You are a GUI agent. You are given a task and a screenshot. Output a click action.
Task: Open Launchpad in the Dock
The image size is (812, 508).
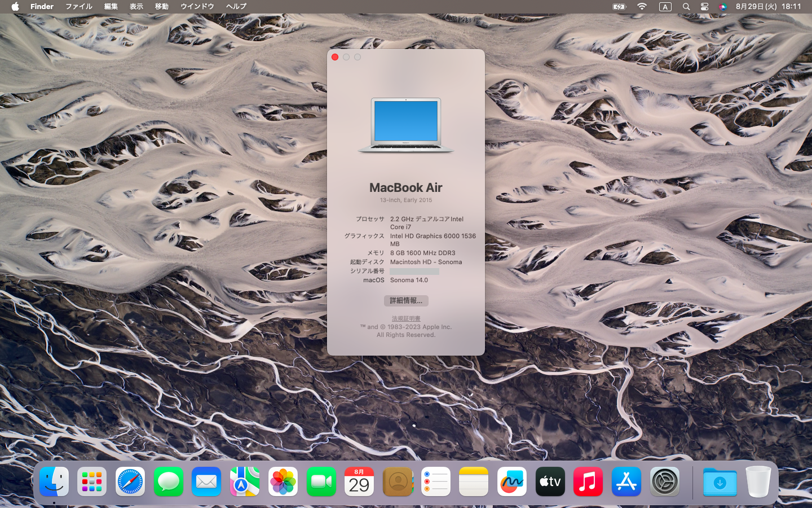pyautogui.click(x=92, y=481)
